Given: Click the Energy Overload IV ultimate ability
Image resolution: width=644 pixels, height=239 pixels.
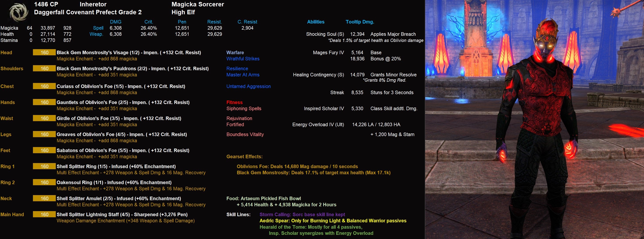Looking at the screenshot, I should pos(318,125).
